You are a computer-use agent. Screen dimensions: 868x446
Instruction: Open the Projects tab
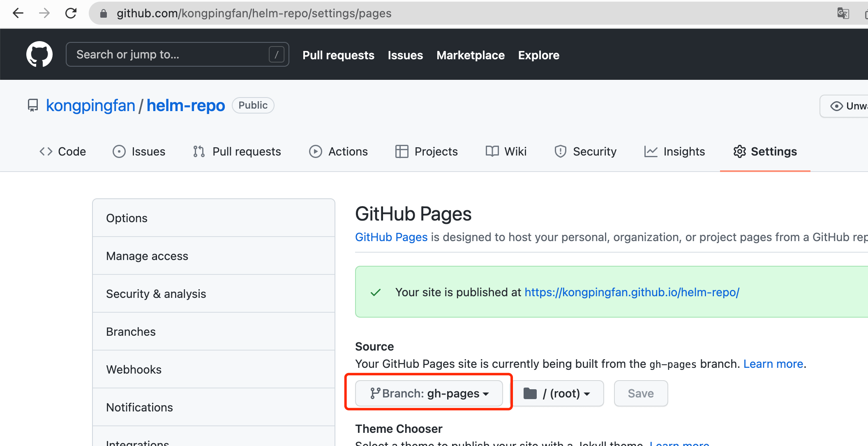pos(426,152)
